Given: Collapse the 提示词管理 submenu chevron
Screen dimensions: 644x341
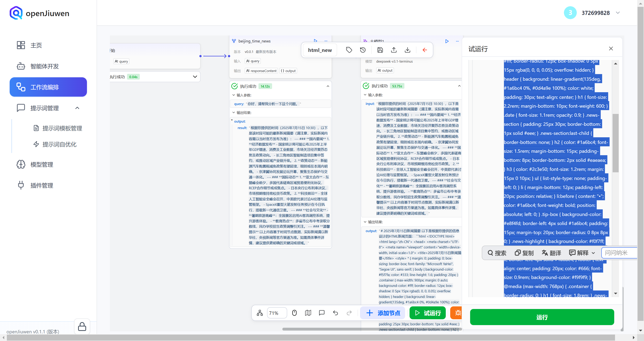Looking at the screenshot, I should point(77,108).
